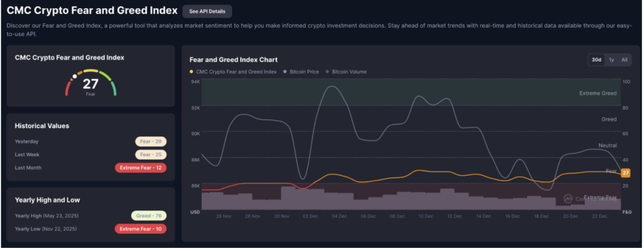The image size is (644, 248).
Task: Select the 30d time range tab
Action: click(x=596, y=60)
